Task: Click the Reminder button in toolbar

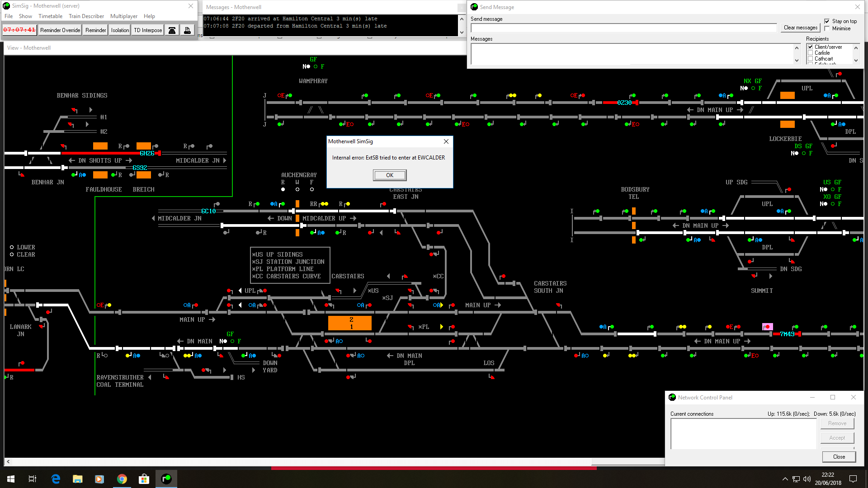Action: (x=95, y=30)
